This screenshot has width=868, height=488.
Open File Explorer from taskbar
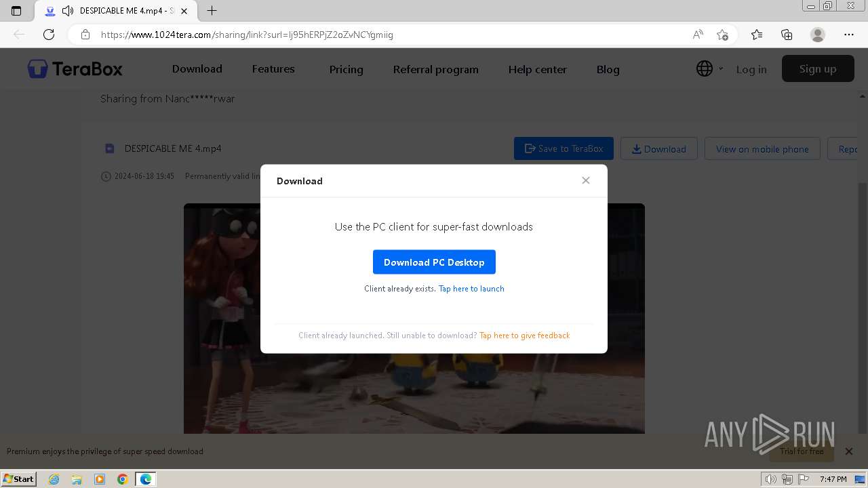click(x=77, y=479)
